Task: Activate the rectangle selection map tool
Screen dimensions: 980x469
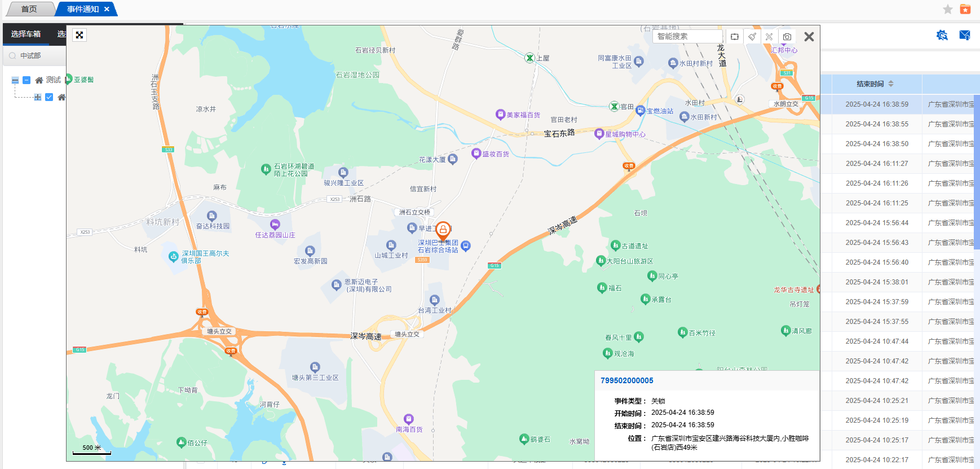Action: (735, 37)
